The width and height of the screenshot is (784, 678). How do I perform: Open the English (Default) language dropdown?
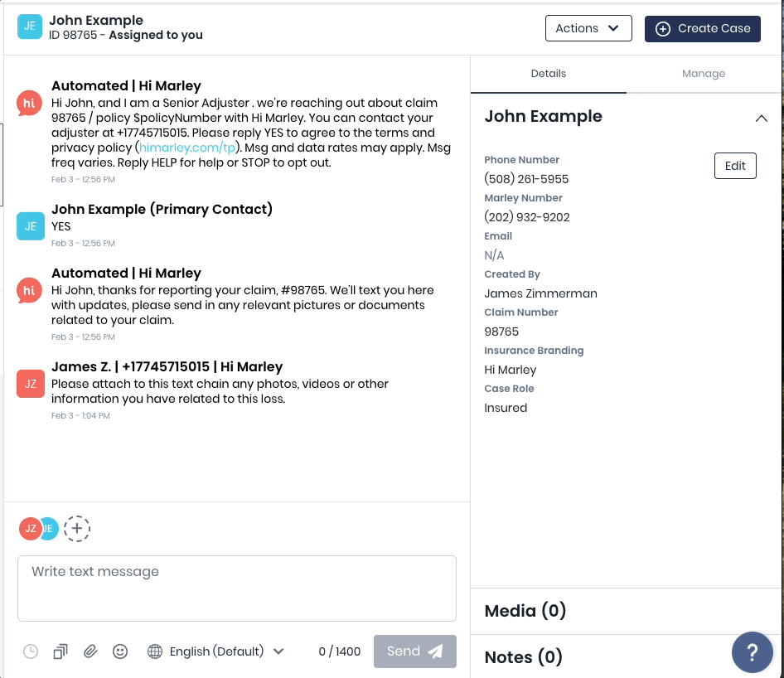(215, 651)
